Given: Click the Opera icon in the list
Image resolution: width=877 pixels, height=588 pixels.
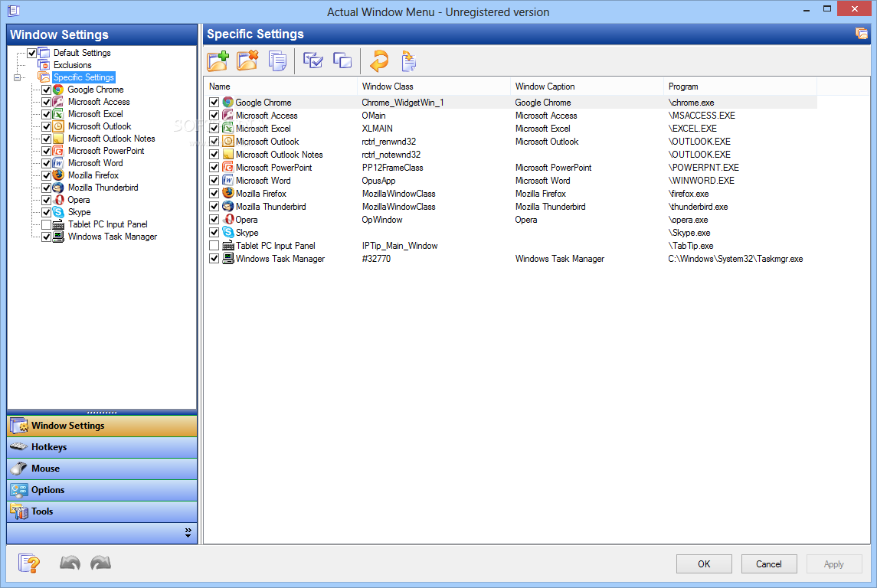Looking at the screenshot, I should [x=228, y=219].
